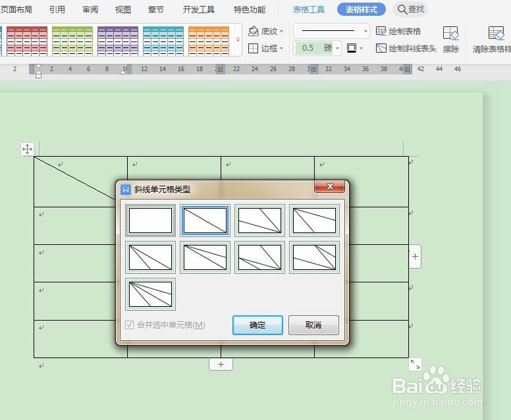Open the 开发工具 tab
This screenshot has height=420, width=511.
pyautogui.click(x=199, y=9)
